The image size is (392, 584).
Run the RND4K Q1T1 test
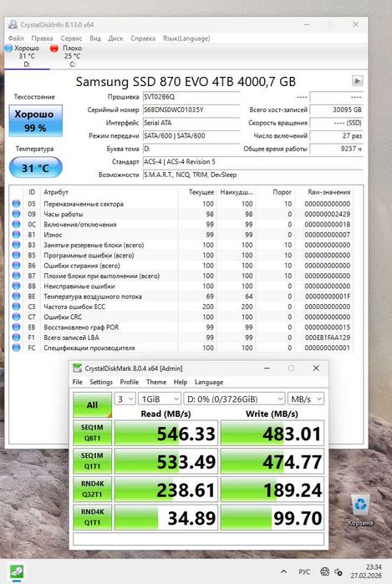(x=93, y=517)
